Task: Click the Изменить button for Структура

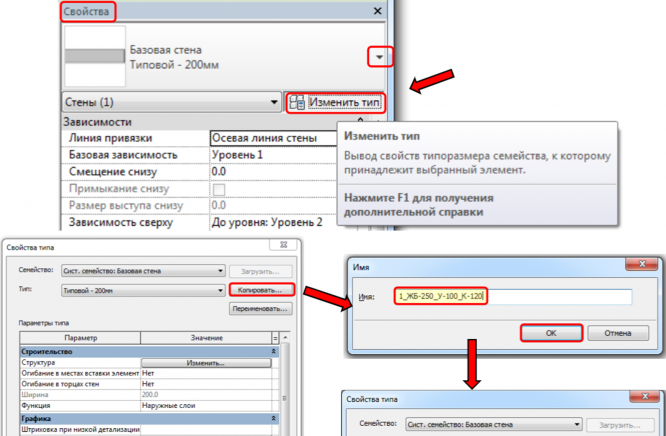Action: pyautogui.click(x=206, y=363)
